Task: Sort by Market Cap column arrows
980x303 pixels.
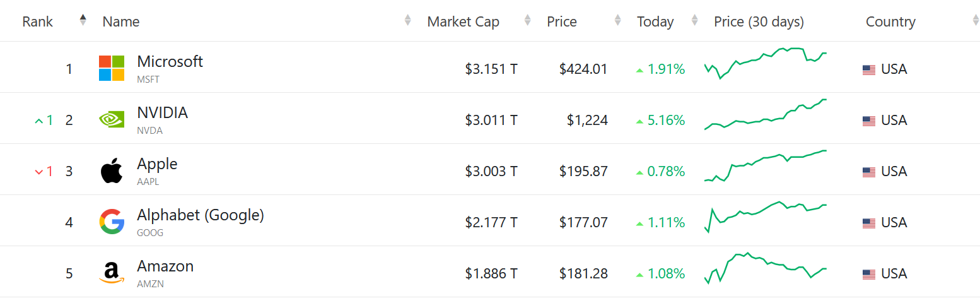Action: 527,20
